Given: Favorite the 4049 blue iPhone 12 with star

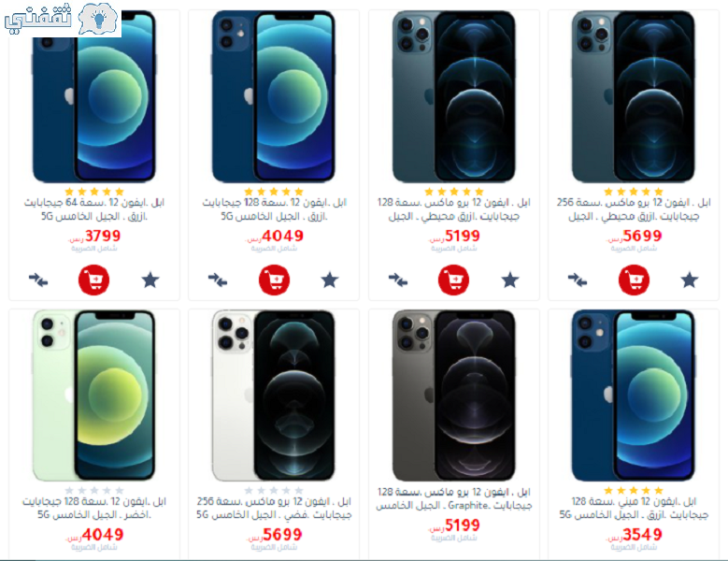Looking at the screenshot, I should pos(330,280).
